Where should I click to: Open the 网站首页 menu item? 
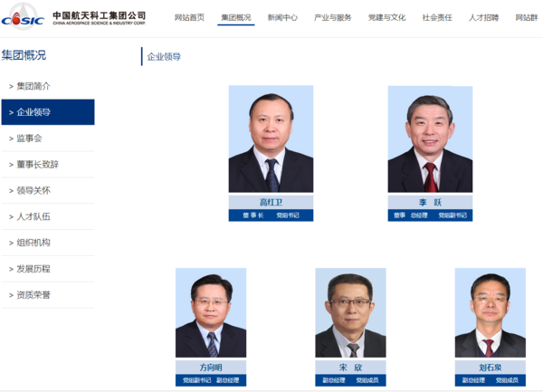pos(188,17)
